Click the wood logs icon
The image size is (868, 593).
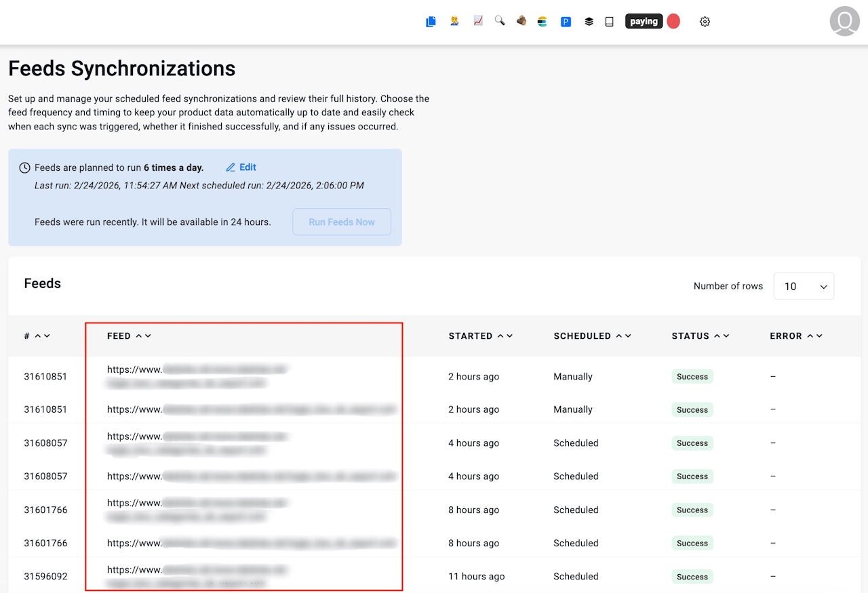click(x=521, y=21)
